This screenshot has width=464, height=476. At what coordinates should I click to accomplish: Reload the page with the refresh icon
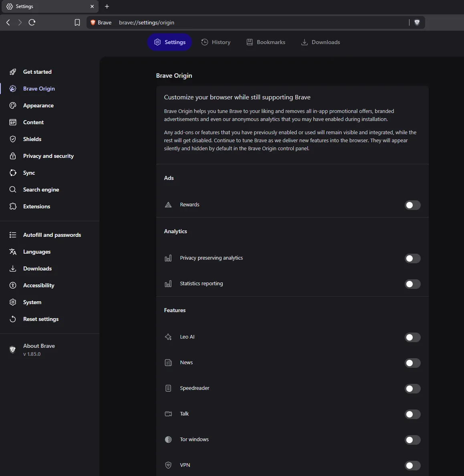coord(32,22)
